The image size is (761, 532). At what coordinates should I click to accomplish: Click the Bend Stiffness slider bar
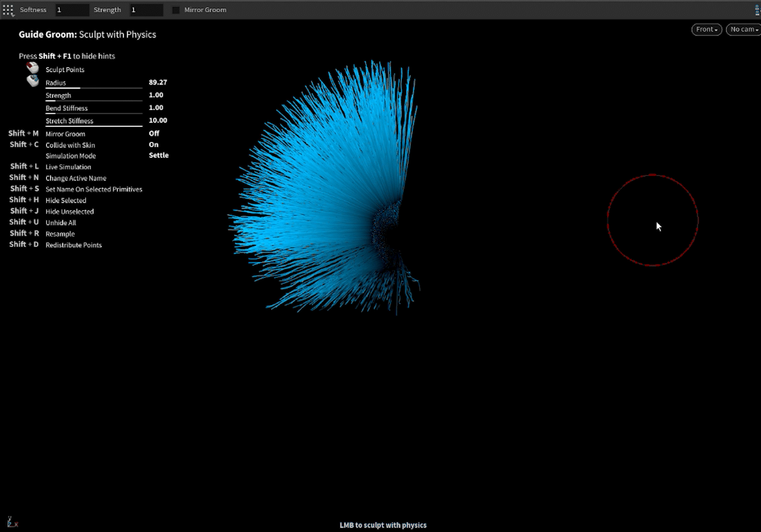[94, 113]
